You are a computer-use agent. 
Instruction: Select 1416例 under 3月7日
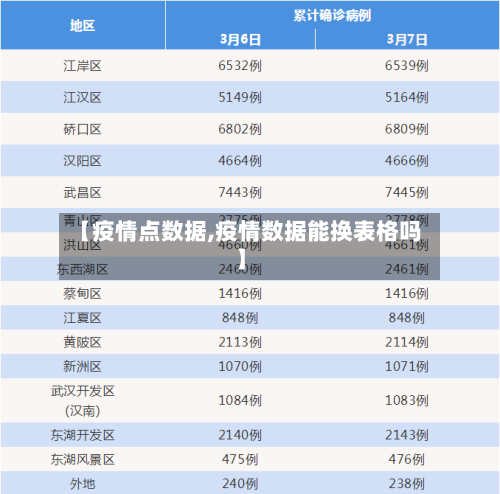pyautogui.click(x=407, y=294)
